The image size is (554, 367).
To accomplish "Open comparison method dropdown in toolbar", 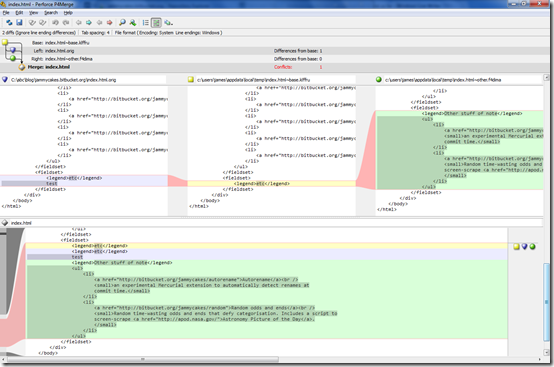I will point(168,23).
